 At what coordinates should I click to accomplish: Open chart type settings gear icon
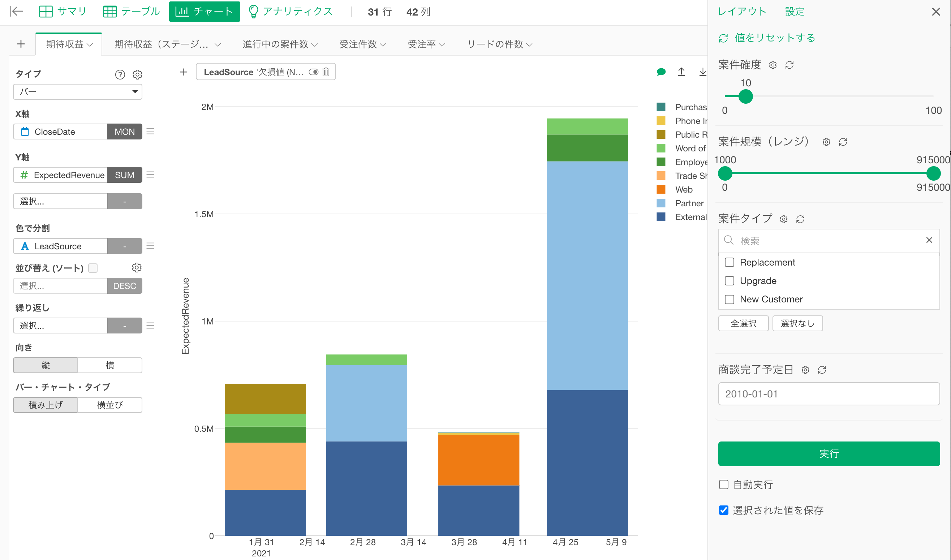tap(137, 74)
